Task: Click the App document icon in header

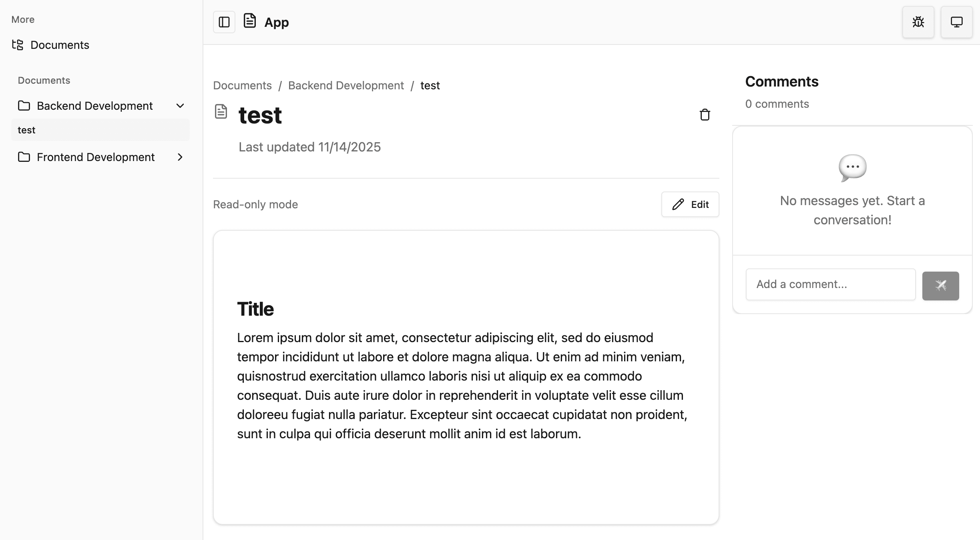Action: (250, 21)
